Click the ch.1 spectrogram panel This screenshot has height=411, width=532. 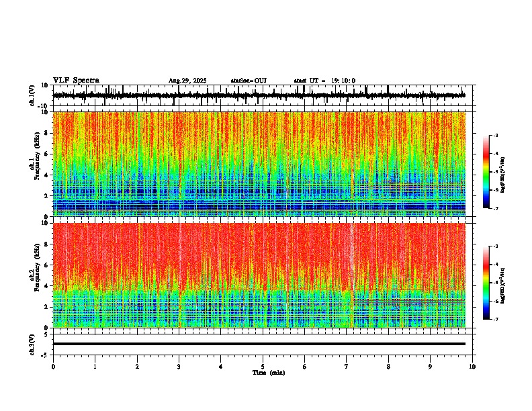259,164
